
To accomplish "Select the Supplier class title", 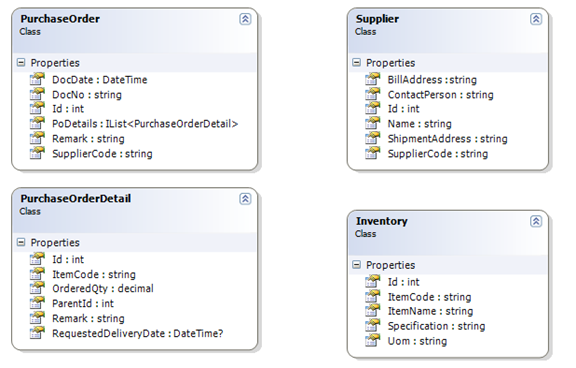I will coord(377,19).
